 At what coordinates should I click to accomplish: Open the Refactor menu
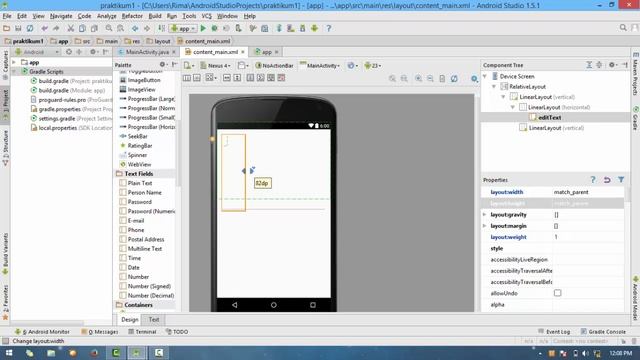pos(132,16)
